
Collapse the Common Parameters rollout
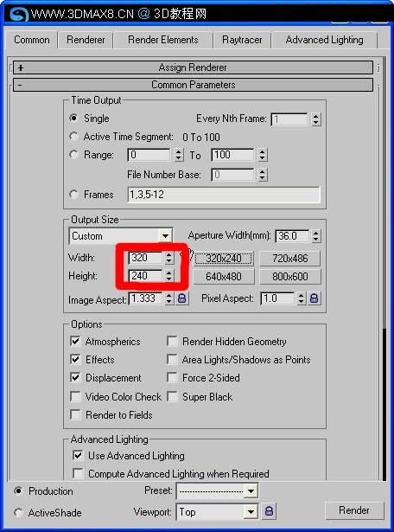193,85
